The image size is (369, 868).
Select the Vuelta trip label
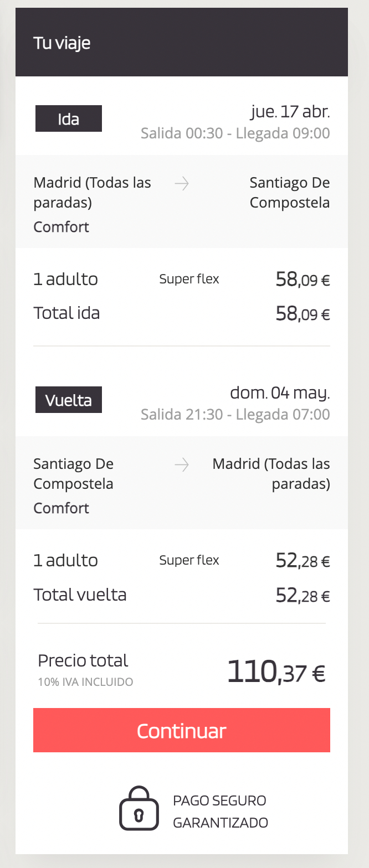pyautogui.click(x=69, y=400)
